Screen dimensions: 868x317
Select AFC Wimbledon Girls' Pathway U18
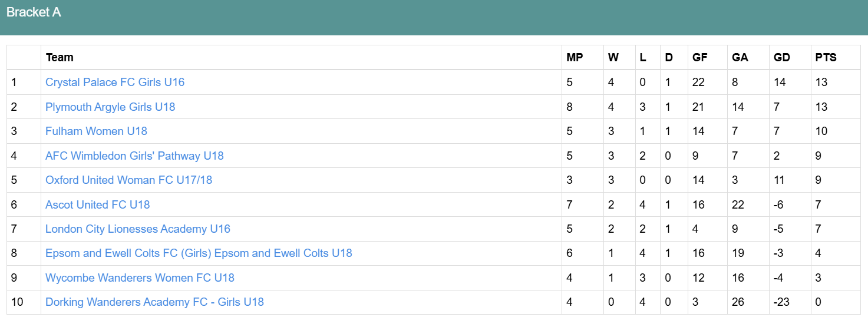[134, 156]
